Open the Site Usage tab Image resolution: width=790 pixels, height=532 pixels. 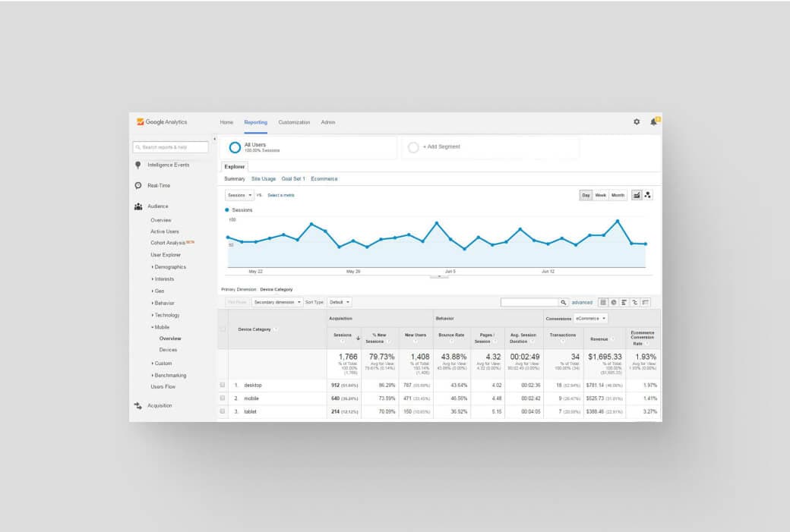tap(264, 178)
